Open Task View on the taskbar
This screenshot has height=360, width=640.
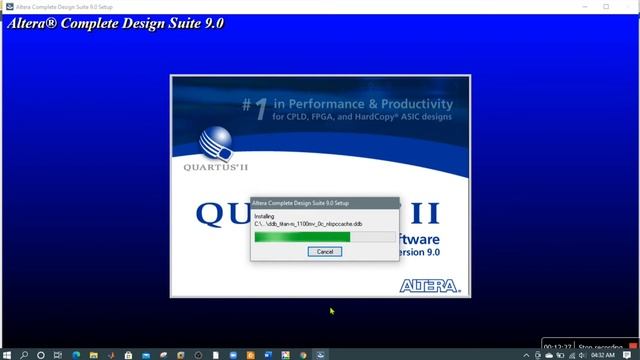[x=58, y=355]
